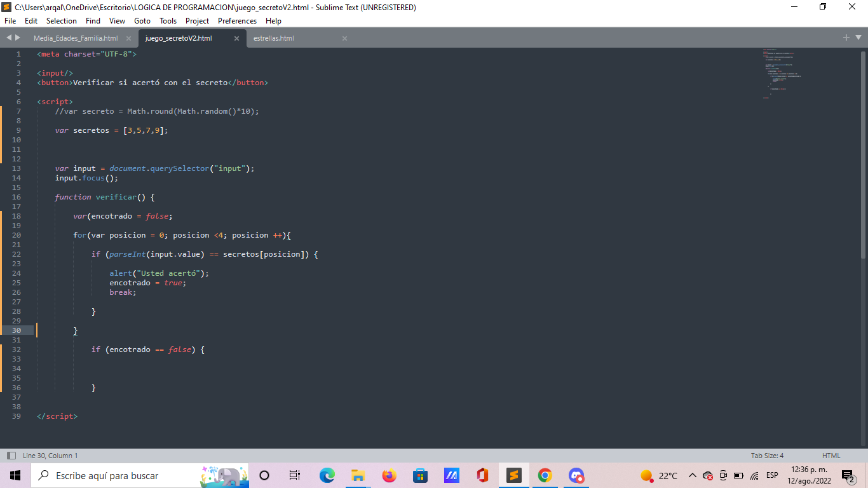
Task: Open the Goto menu
Action: point(142,21)
